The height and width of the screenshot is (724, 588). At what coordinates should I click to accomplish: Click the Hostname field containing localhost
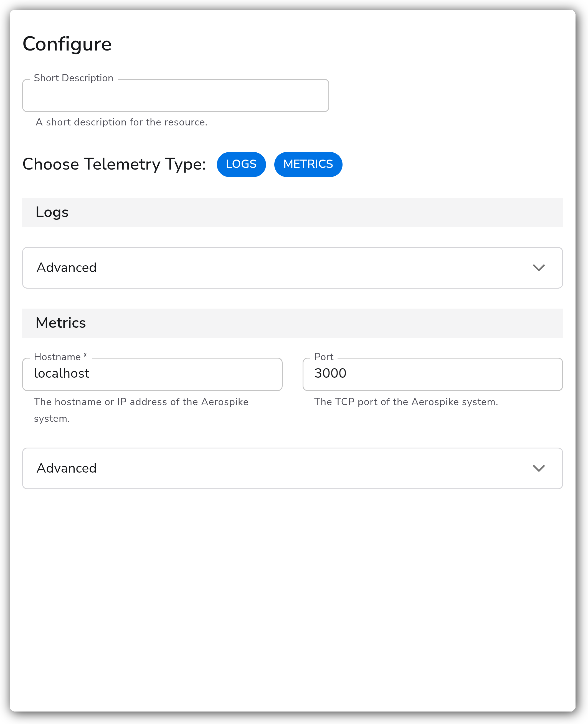click(153, 374)
